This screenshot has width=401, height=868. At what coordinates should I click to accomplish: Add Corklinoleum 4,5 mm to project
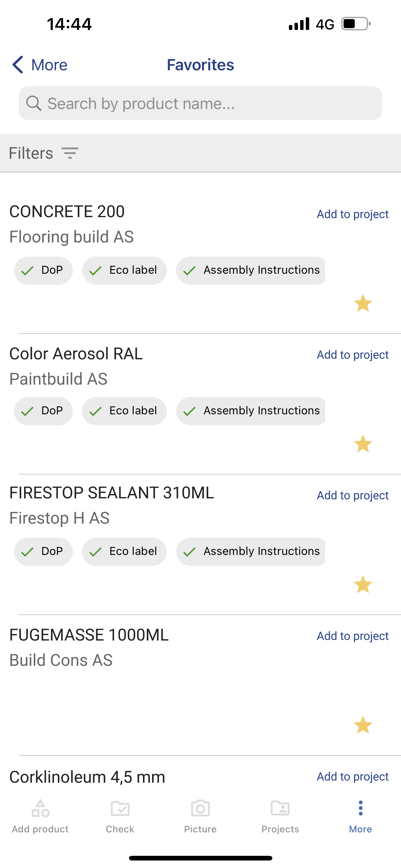click(x=353, y=776)
